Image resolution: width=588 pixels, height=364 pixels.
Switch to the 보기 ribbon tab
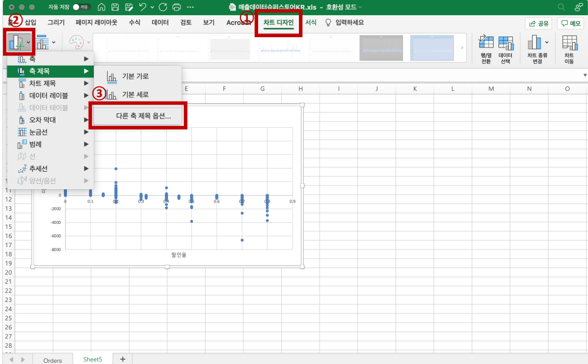pos(209,23)
